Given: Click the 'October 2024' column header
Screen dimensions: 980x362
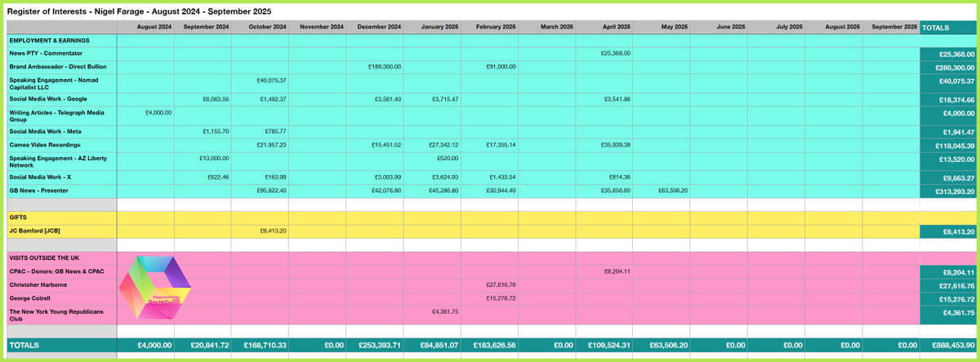Looking at the screenshot, I should tap(268, 27).
